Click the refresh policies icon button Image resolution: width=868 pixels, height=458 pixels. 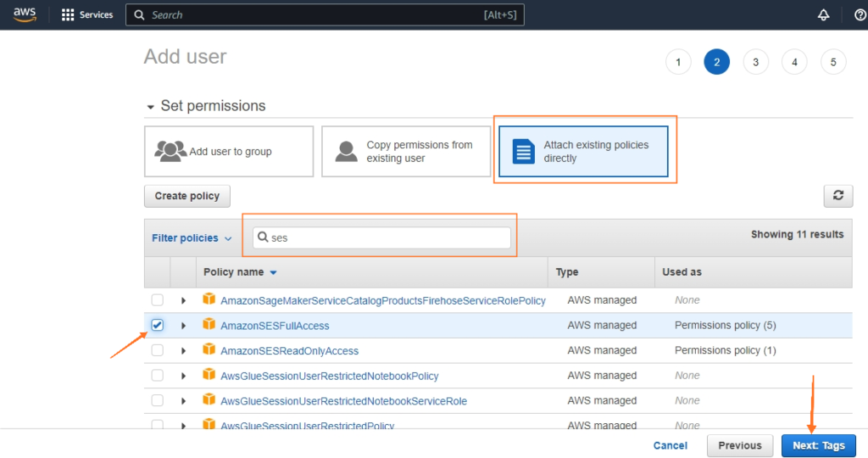pos(838,195)
